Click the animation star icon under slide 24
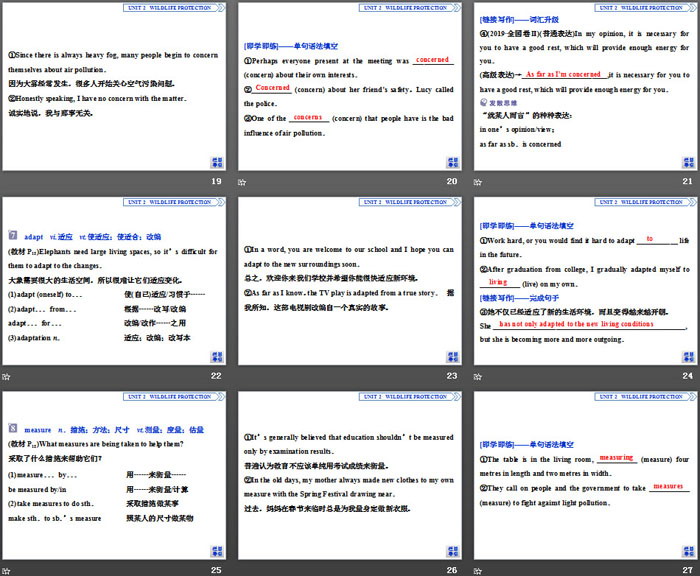The width and height of the screenshot is (700, 576). point(477,376)
